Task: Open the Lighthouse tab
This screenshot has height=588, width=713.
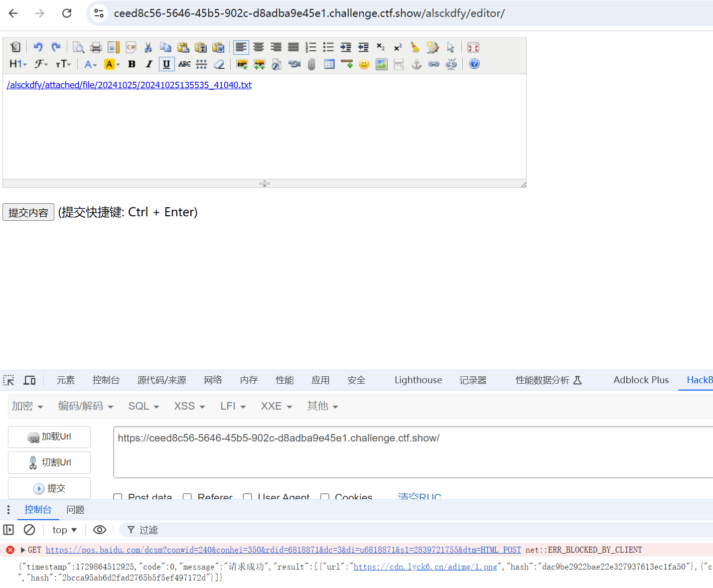Action: (x=418, y=380)
